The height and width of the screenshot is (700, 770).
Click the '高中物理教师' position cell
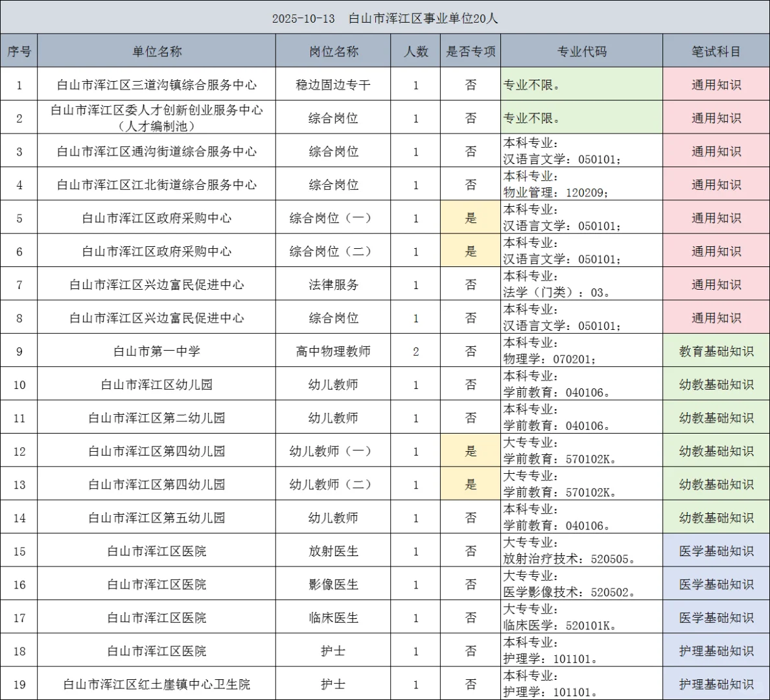[333, 351]
